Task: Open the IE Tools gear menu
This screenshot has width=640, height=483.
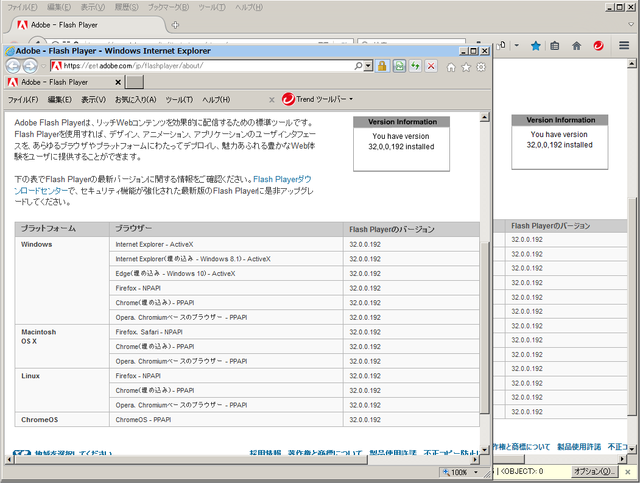Action: [481, 67]
